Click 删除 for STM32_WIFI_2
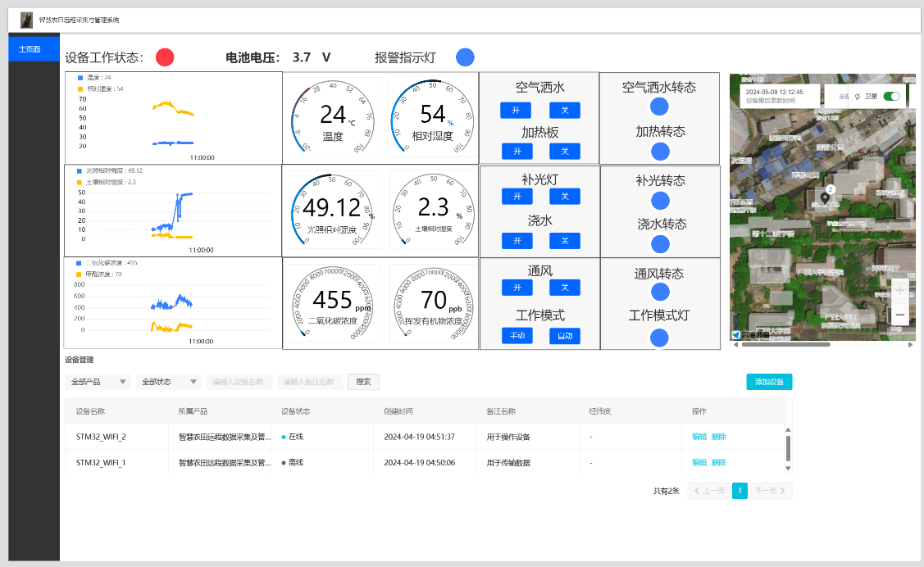Image resolution: width=924 pixels, height=567 pixels. pyautogui.click(x=718, y=437)
